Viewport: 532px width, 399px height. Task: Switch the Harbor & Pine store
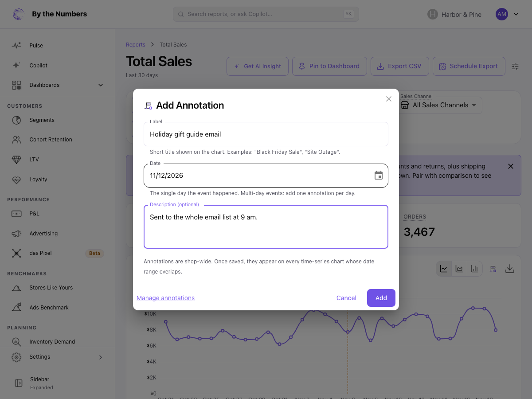pyautogui.click(x=454, y=14)
